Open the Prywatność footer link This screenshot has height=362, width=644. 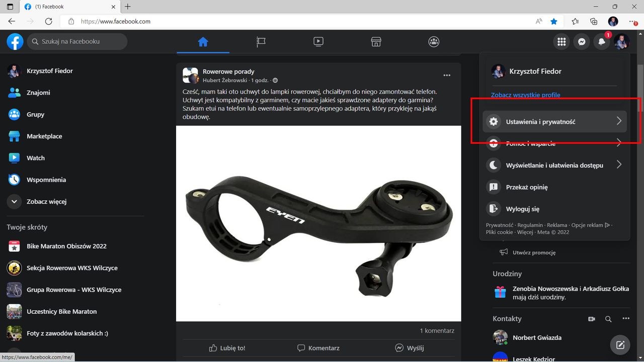point(500,225)
